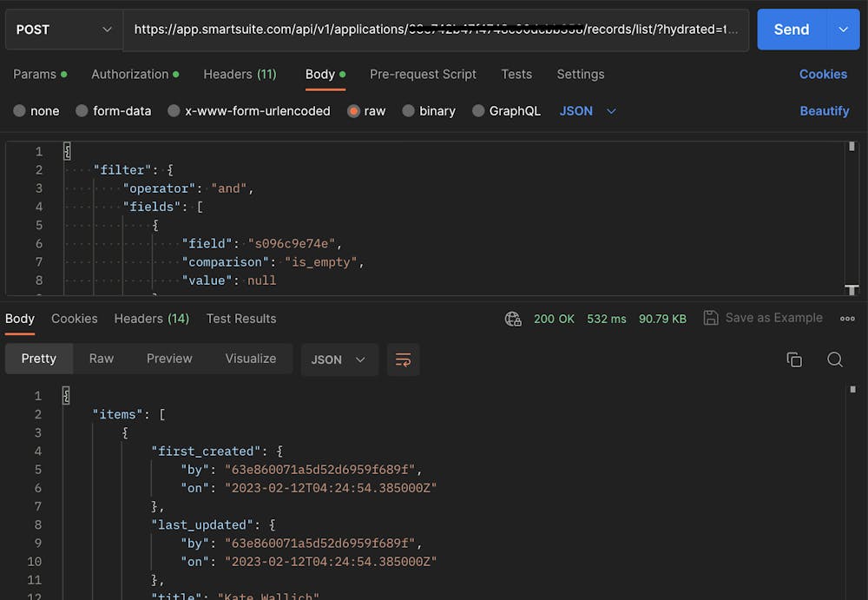Click the null value on line 8

click(x=261, y=280)
